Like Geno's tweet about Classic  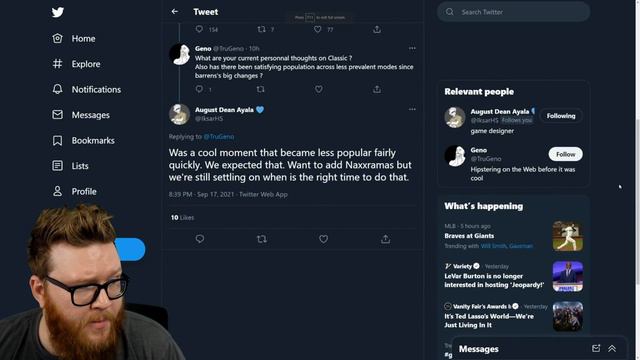(318, 89)
